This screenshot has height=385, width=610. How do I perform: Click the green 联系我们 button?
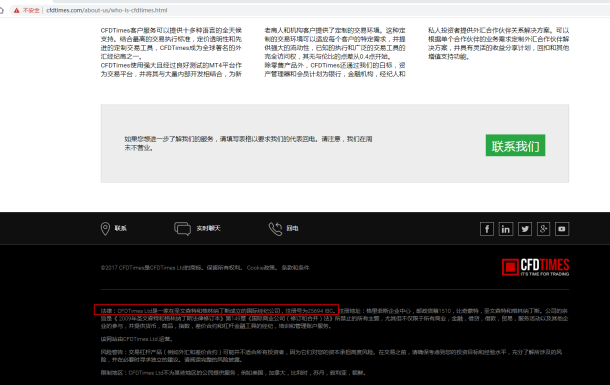515,145
